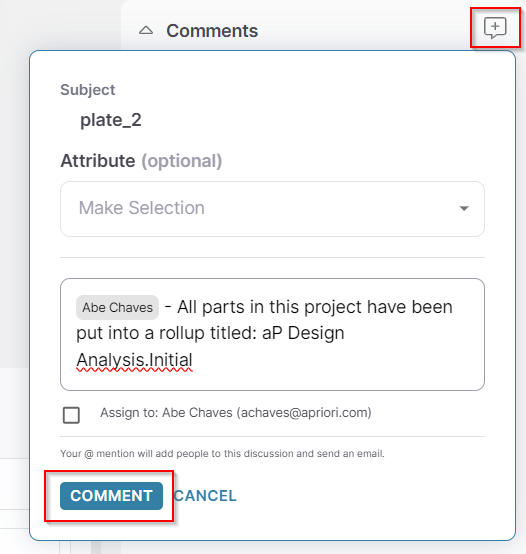Click the Comments panel heading

pos(212,31)
